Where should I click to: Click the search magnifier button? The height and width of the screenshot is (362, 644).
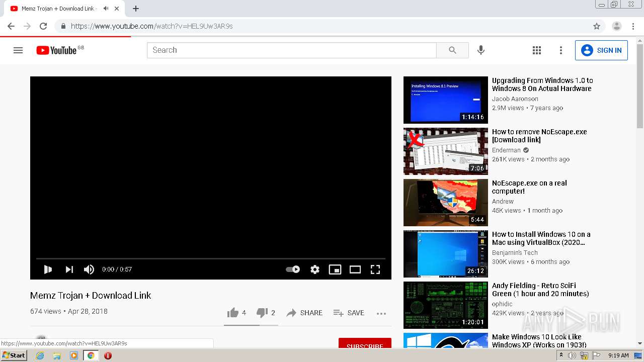(452, 50)
